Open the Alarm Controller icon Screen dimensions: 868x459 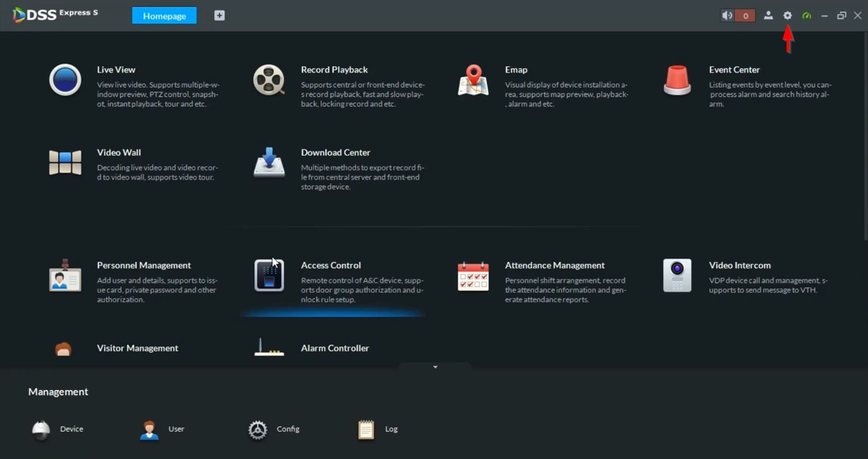coord(269,348)
